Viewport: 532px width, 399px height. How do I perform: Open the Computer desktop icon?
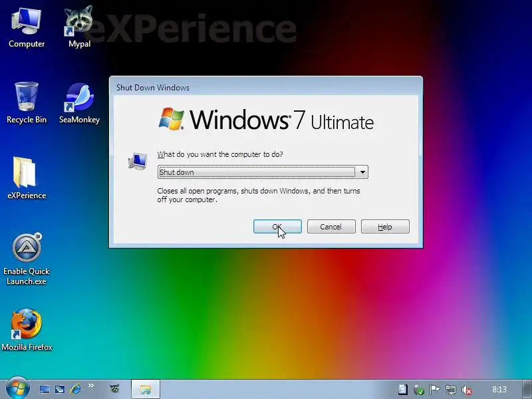pyautogui.click(x=27, y=28)
